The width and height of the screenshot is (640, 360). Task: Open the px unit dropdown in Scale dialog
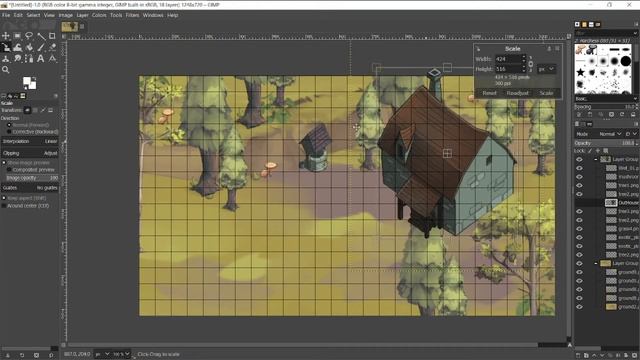546,69
